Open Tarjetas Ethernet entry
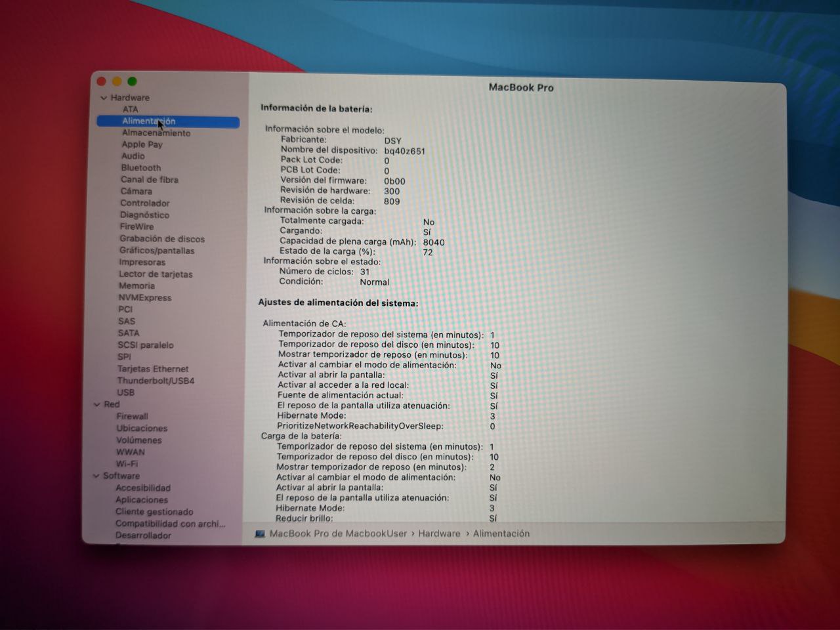The width and height of the screenshot is (840, 630). [x=152, y=369]
